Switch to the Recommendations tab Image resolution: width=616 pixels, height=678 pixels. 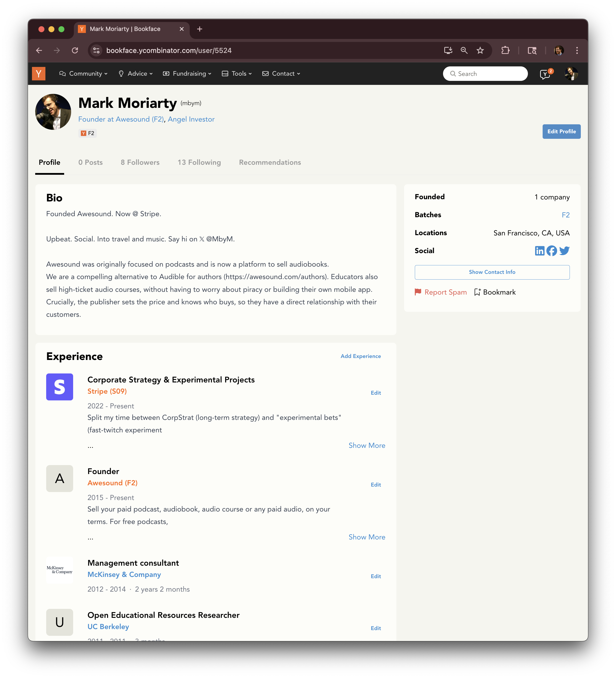pyautogui.click(x=270, y=163)
